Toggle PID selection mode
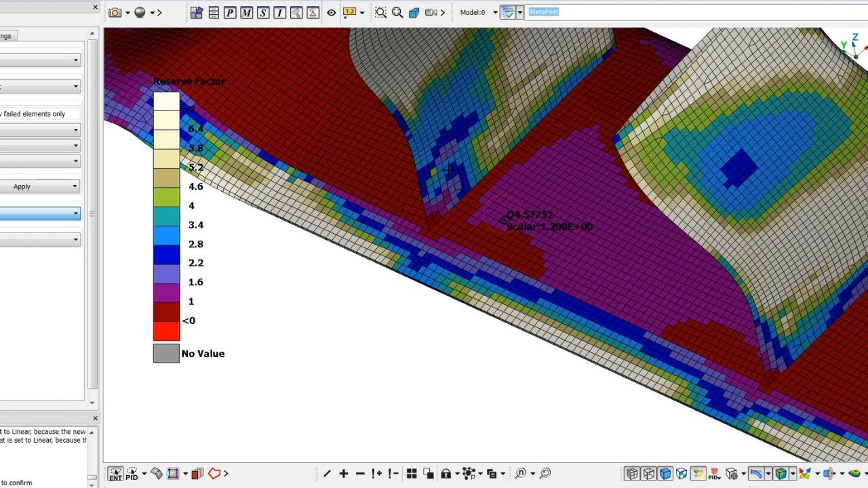Screen dimensions: 868x488 132,474
